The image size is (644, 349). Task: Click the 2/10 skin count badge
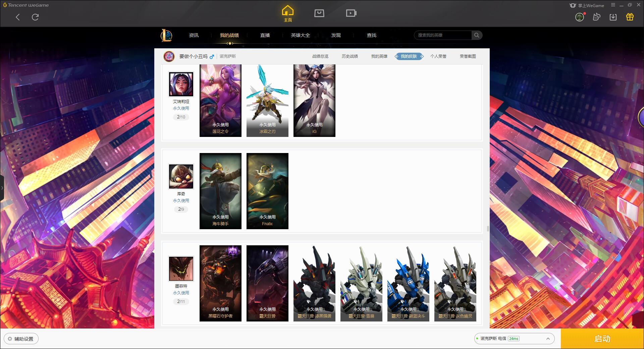click(x=181, y=117)
